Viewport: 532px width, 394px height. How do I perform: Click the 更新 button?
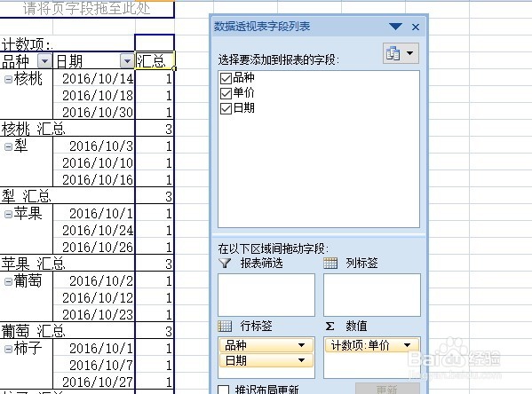387,389
